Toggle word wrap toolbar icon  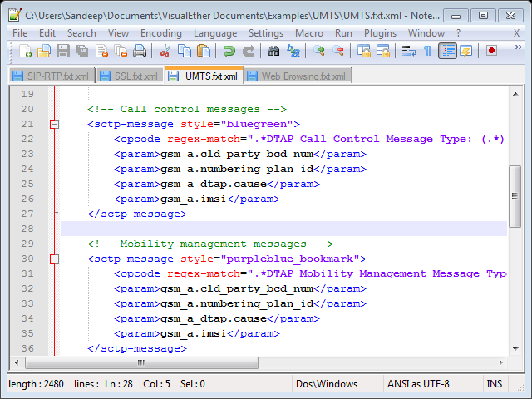click(408, 51)
